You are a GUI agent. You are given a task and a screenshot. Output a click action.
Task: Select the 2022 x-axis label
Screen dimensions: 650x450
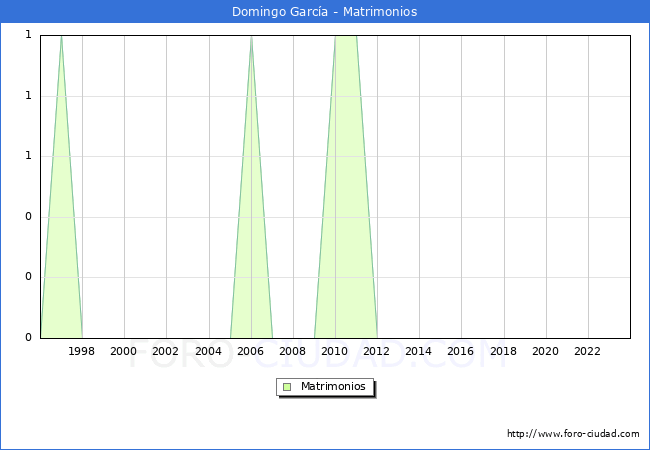[588, 351]
